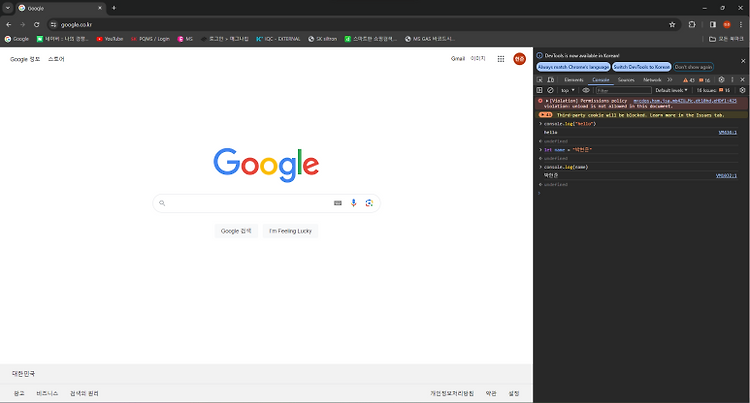Open the Google account avatar on page
The width and height of the screenshot is (750, 403).
519,59
